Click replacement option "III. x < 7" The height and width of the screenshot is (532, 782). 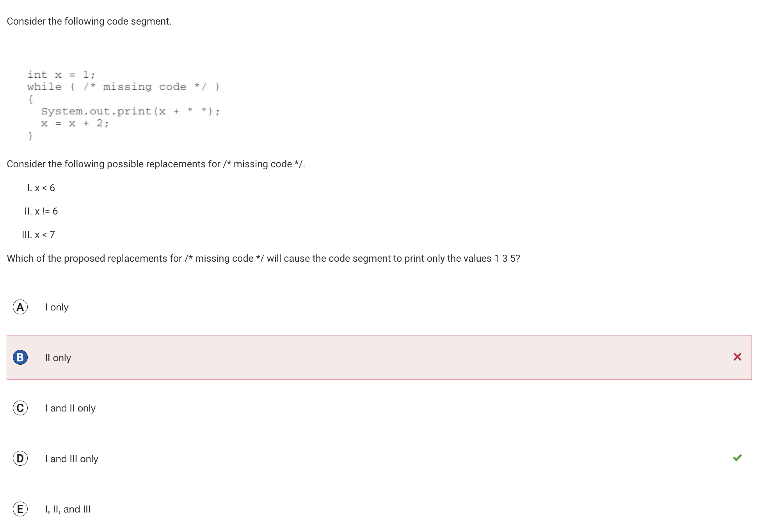click(x=38, y=235)
